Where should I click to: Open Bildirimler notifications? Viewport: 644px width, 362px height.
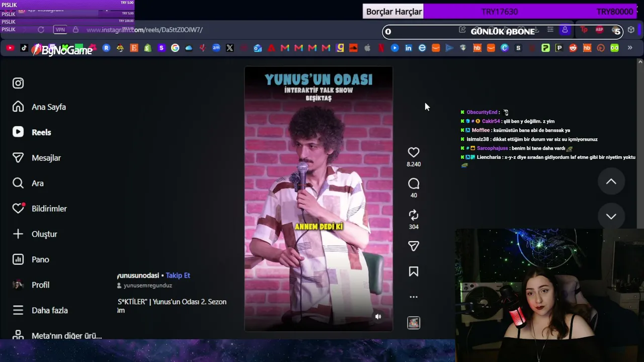click(x=40, y=208)
